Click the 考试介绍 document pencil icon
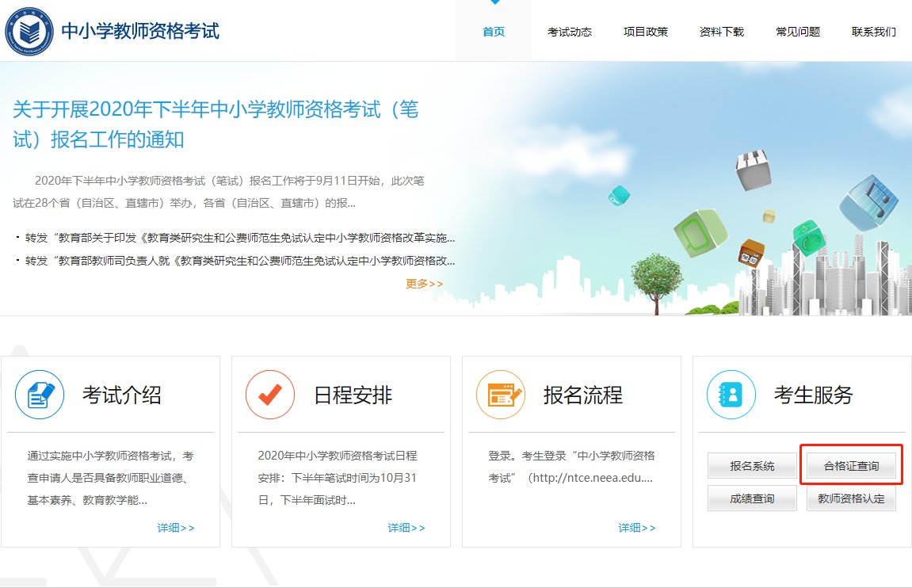 point(40,395)
